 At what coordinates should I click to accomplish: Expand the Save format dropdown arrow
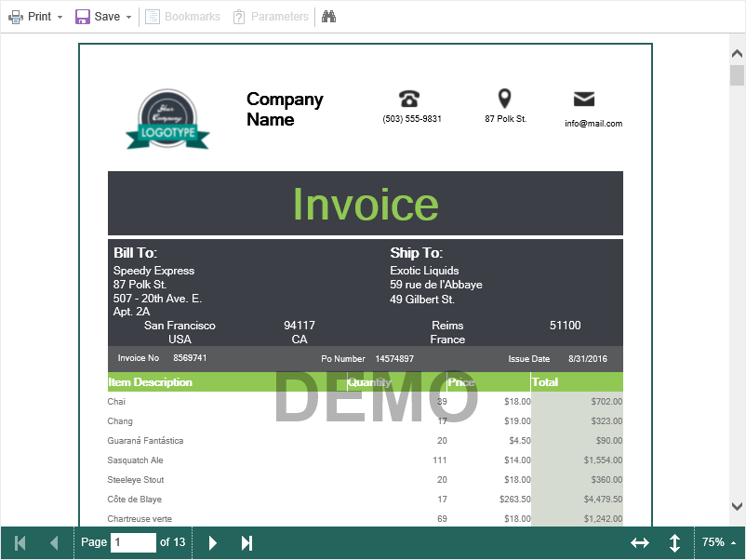point(128,18)
